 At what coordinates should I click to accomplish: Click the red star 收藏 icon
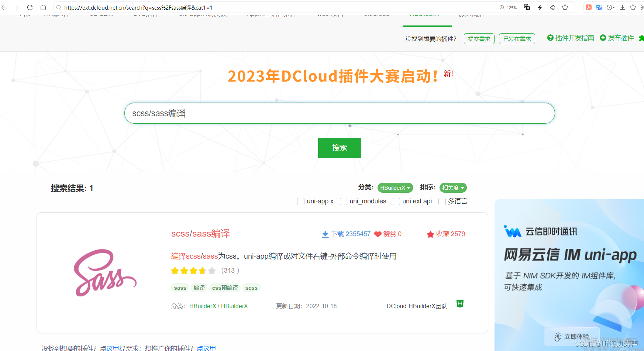[x=430, y=234]
